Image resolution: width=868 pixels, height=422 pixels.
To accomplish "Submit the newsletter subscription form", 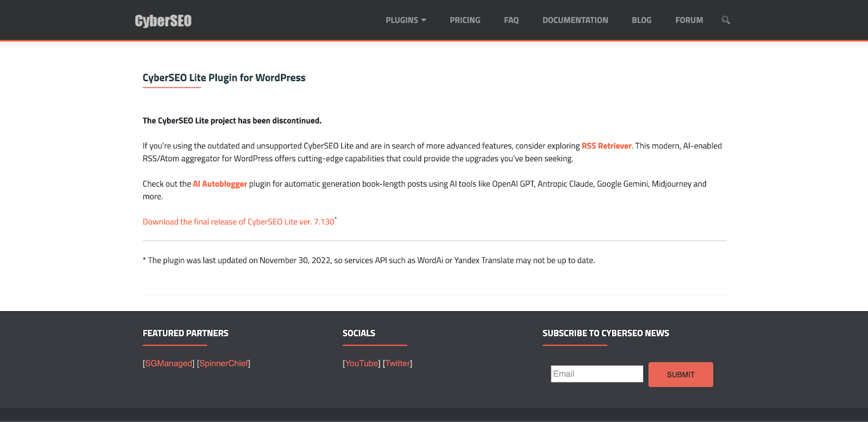I will [x=680, y=375].
